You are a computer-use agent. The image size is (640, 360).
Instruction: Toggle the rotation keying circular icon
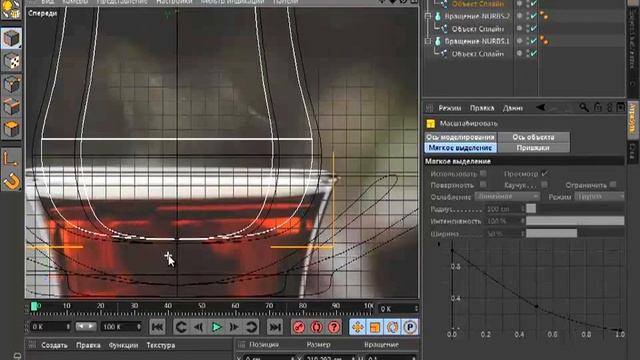click(393, 327)
